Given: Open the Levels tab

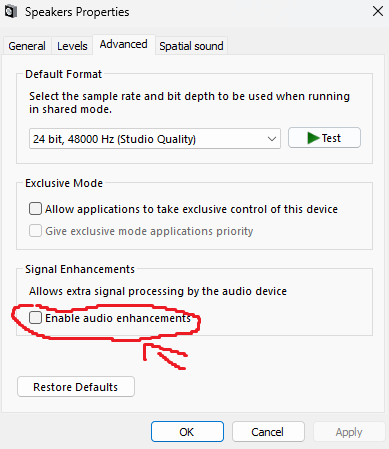Looking at the screenshot, I should point(72,46).
